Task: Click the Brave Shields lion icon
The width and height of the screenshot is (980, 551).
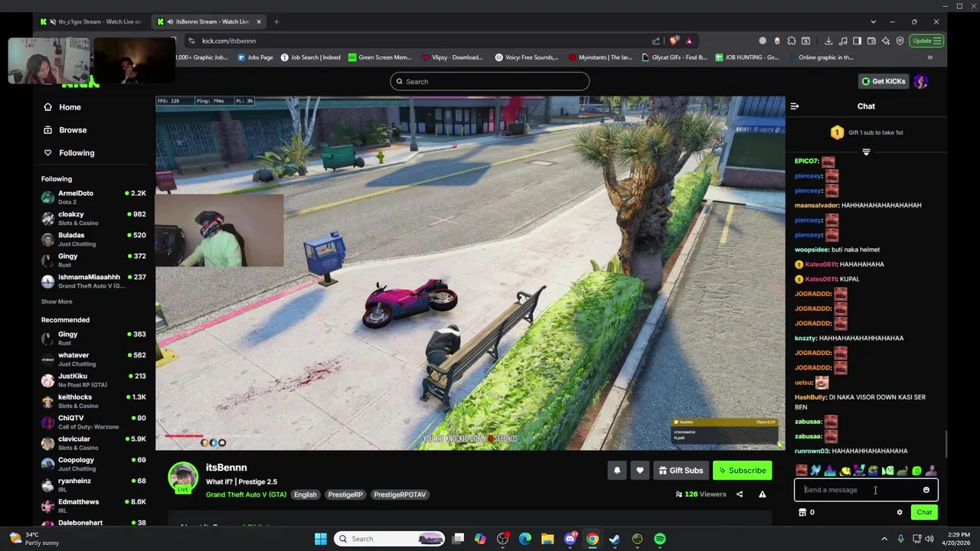Action: pos(674,41)
